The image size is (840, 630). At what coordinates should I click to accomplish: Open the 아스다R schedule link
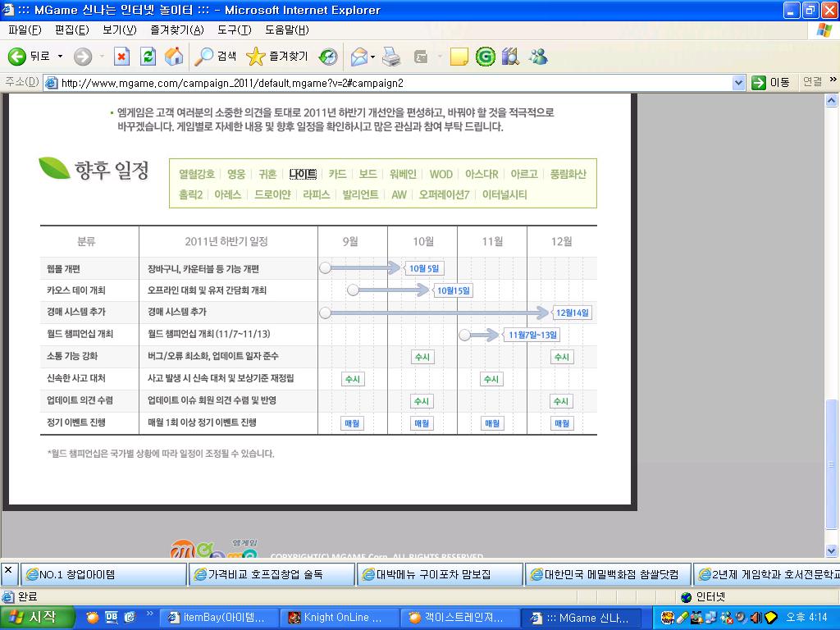tap(482, 174)
